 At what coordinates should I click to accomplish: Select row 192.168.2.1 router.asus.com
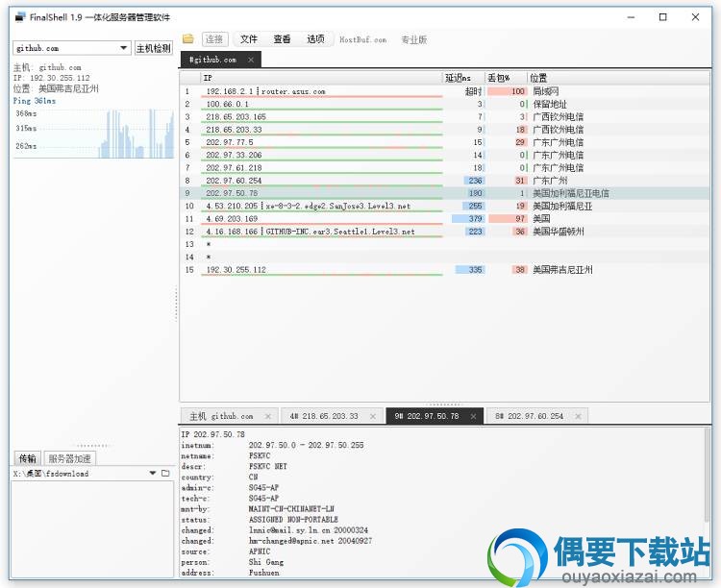point(444,91)
